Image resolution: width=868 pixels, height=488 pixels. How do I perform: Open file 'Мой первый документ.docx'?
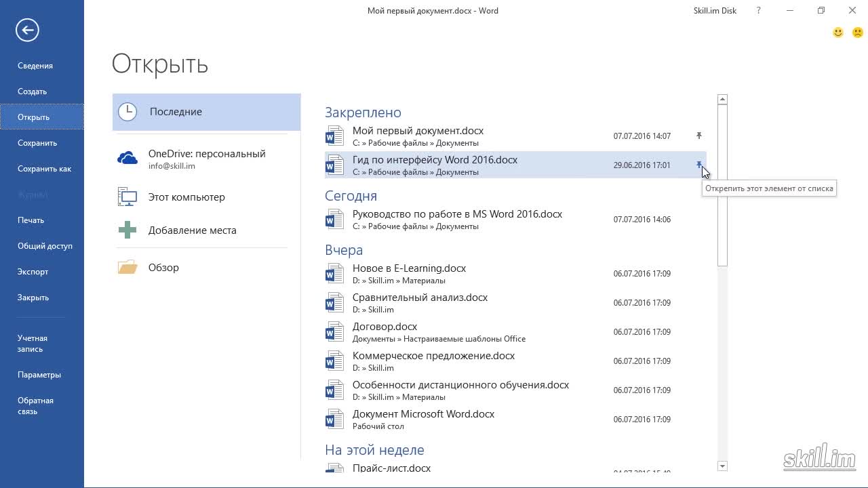click(515, 136)
